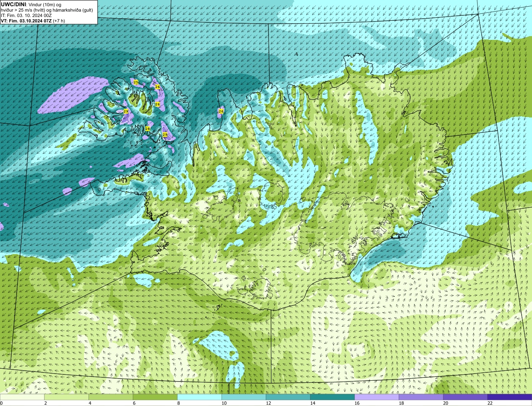Click the lavender 16–18 m/s legend swatch

click(377, 397)
